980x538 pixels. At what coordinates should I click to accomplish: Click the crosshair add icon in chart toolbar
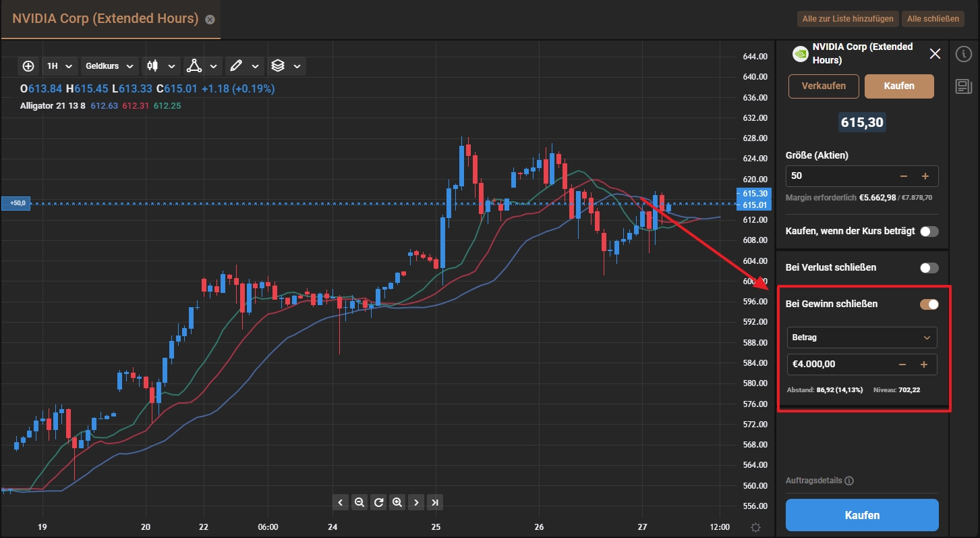pos(28,66)
